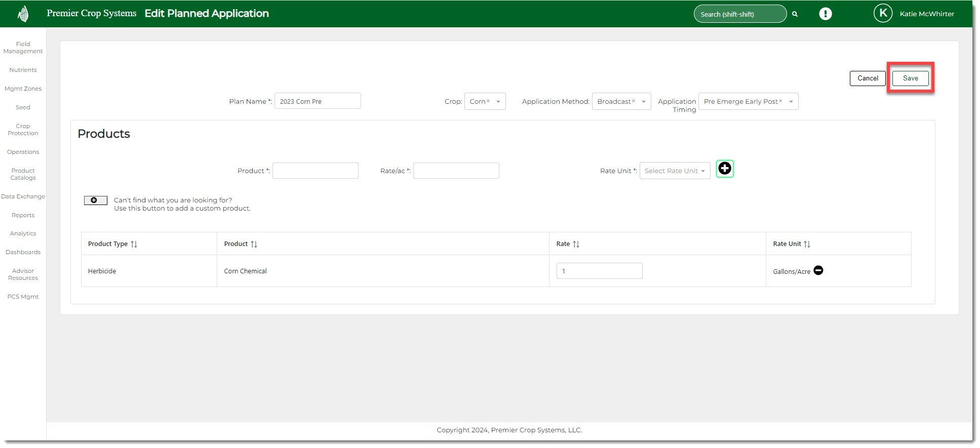Screen dimensions: 980x448
Task: Open the exclamation alert notification icon
Action: click(825, 14)
